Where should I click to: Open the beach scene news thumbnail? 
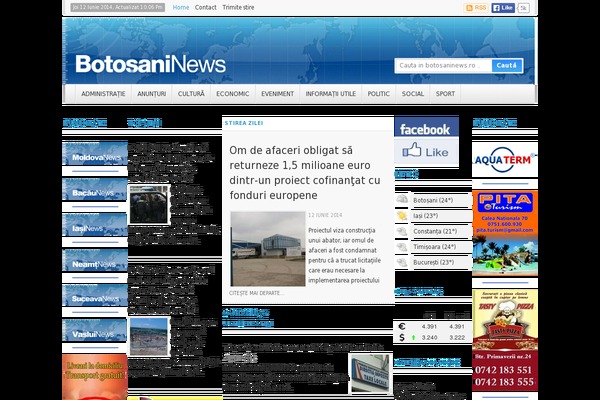click(149, 337)
